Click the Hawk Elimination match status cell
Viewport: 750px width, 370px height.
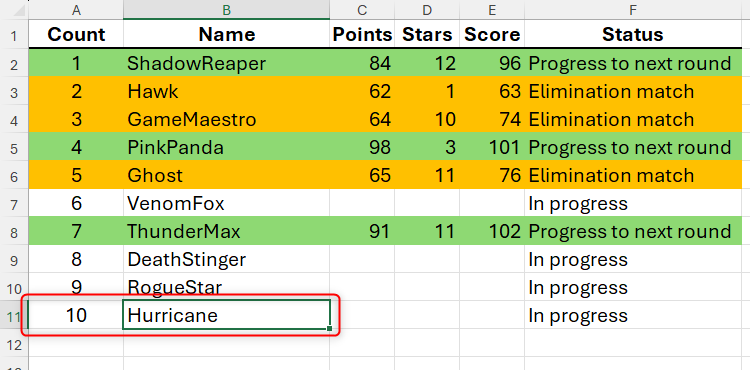[633, 91]
